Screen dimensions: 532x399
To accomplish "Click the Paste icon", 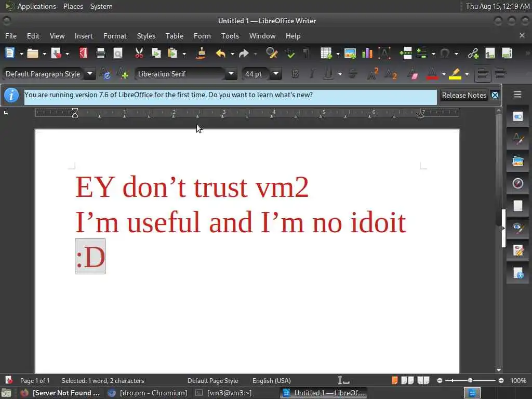I will point(172,54).
